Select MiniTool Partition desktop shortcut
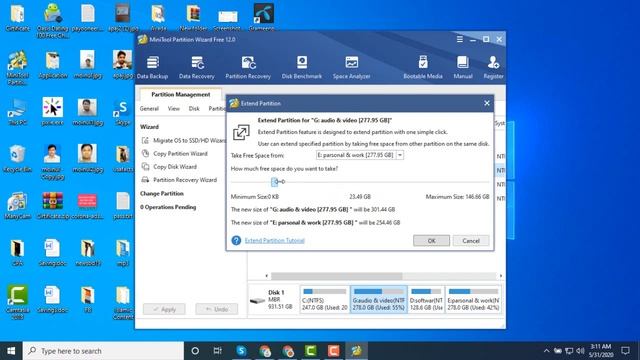The width and height of the screenshot is (640, 360). (x=17, y=67)
